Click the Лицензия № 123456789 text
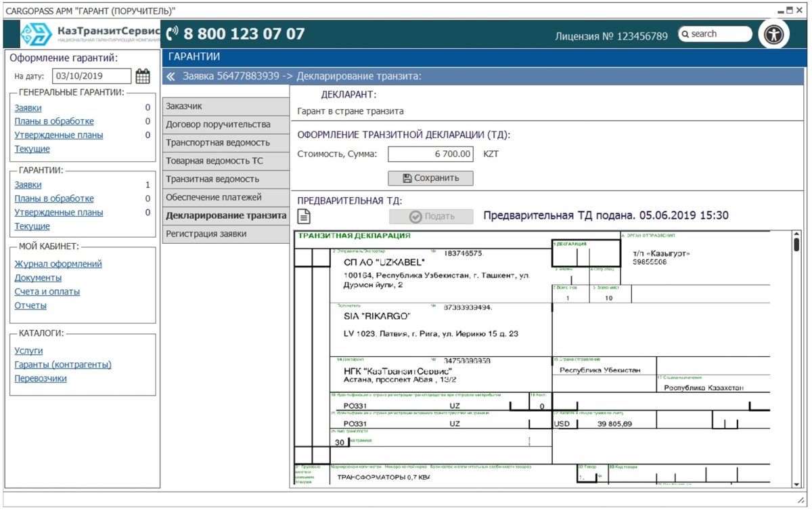 point(612,37)
